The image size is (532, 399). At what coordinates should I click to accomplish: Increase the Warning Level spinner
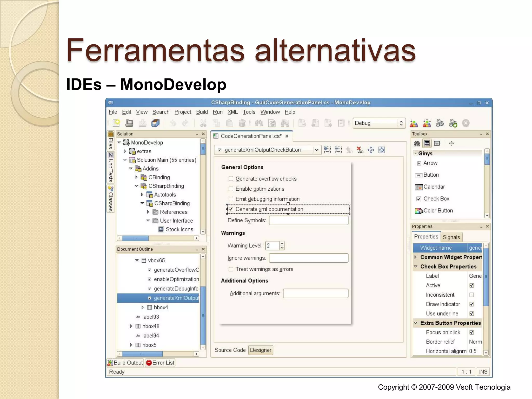282,243
